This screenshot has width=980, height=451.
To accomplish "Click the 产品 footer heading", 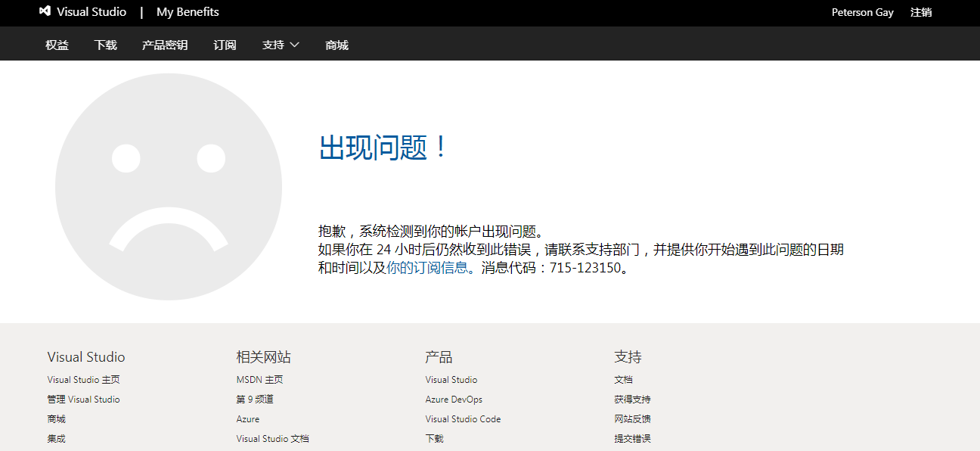I will [x=439, y=357].
